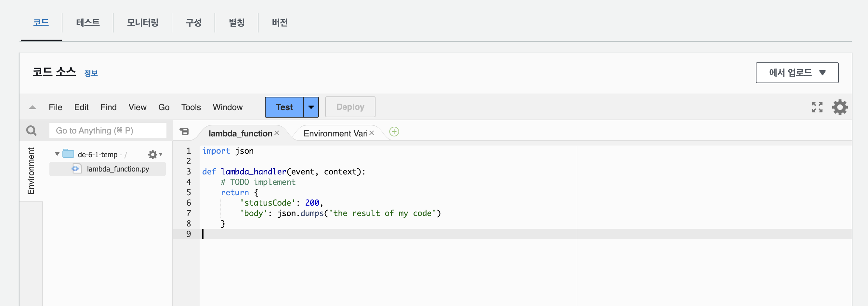Toggle fullscreen editor mode icon
The height and width of the screenshot is (306, 868).
(x=817, y=108)
